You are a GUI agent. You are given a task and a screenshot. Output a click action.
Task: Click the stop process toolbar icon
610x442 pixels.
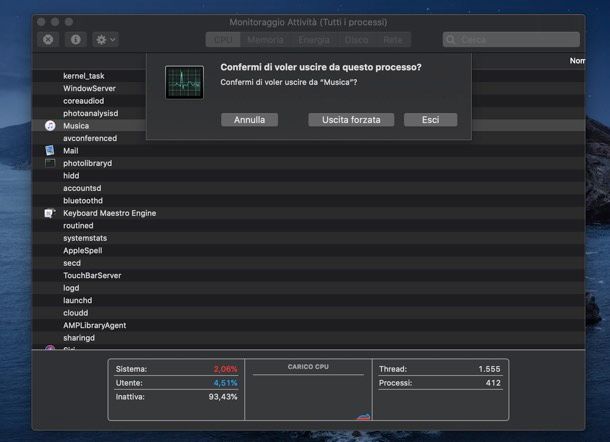[48, 40]
